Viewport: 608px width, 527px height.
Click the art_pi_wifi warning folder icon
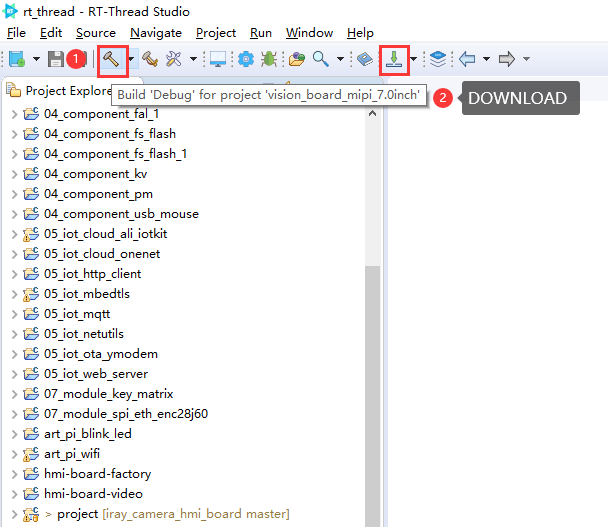pos(31,454)
